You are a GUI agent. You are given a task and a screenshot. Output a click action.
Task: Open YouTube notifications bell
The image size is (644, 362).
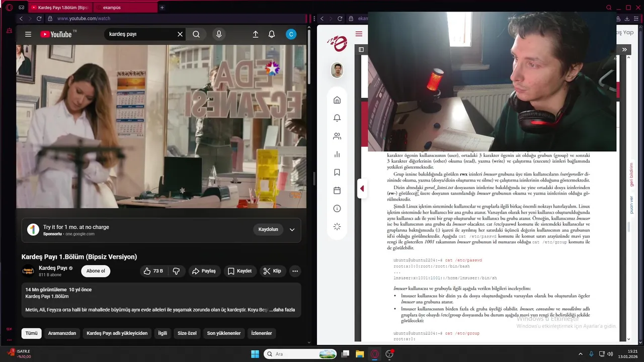pyautogui.click(x=272, y=34)
